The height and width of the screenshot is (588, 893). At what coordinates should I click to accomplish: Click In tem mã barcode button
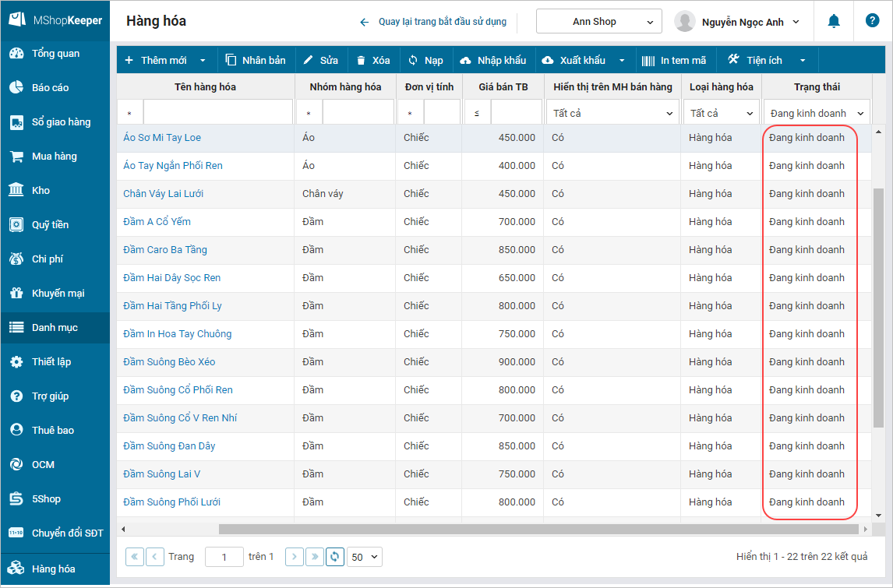coord(674,61)
